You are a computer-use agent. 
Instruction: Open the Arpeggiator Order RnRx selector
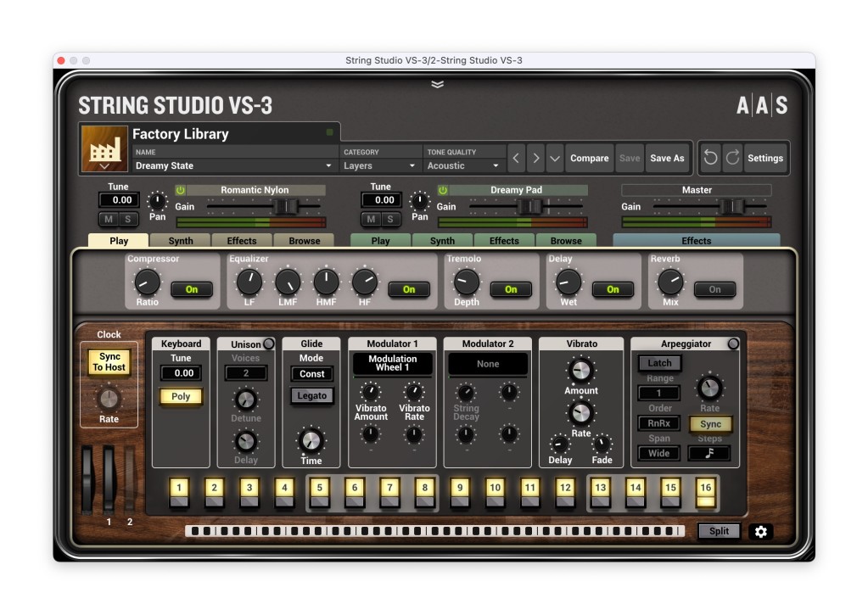pyautogui.click(x=658, y=423)
